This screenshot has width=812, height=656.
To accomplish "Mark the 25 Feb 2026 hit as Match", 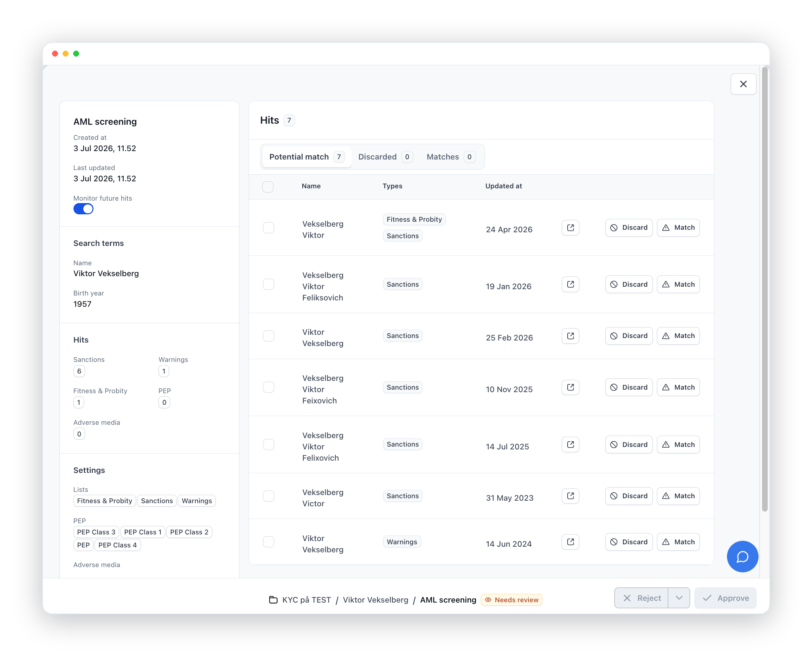I will click(678, 336).
